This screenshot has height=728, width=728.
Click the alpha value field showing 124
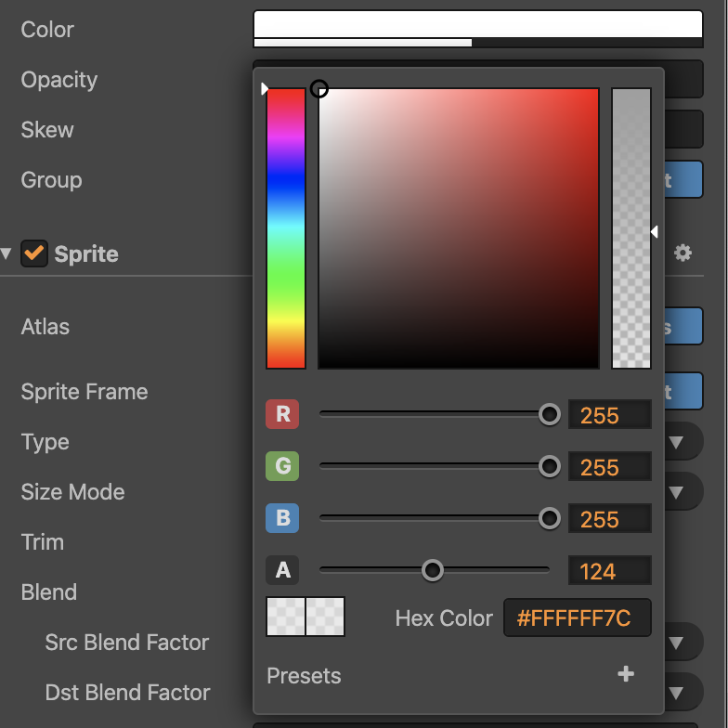click(x=608, y=571)
